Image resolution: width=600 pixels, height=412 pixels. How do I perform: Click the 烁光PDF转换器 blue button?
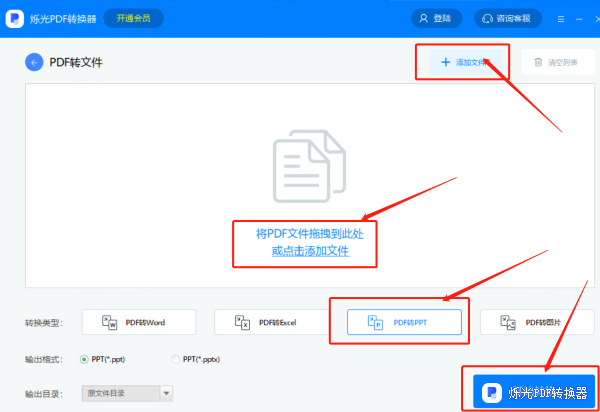(x=534, y=392)
